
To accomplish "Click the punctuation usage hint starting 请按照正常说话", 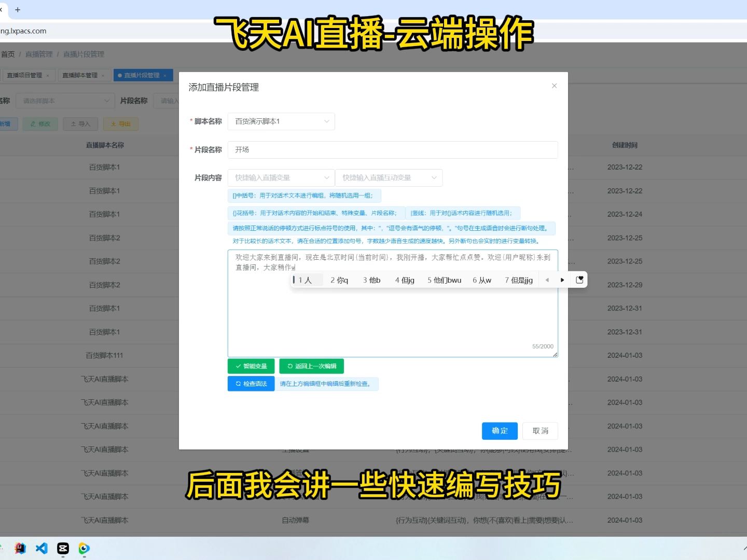I will click(391, 228).
